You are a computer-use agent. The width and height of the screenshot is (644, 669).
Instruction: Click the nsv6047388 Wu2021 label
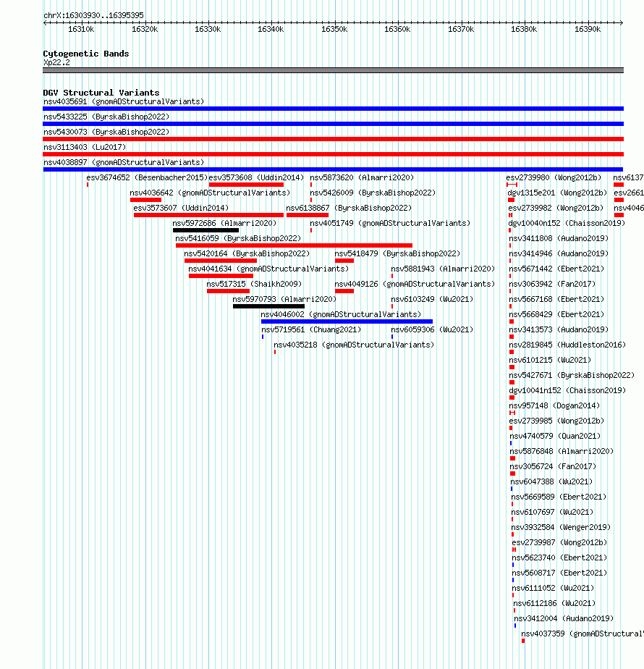coord(552,481)
